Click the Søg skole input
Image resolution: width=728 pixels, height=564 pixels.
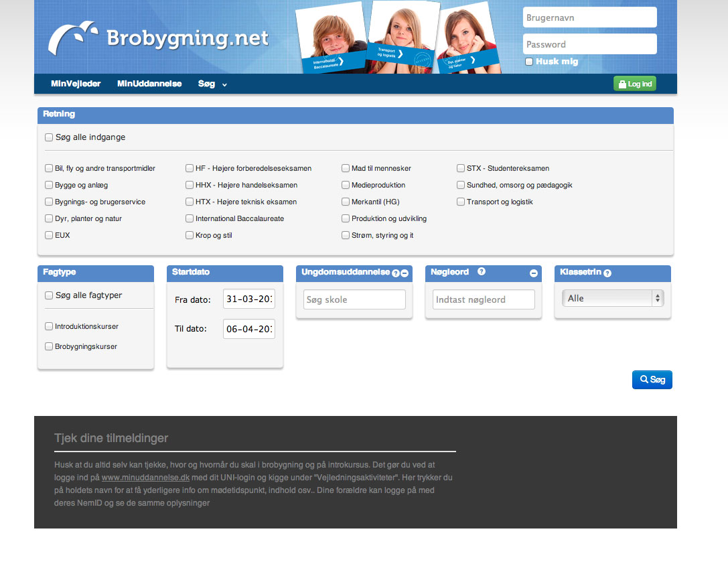pos(354,299)
